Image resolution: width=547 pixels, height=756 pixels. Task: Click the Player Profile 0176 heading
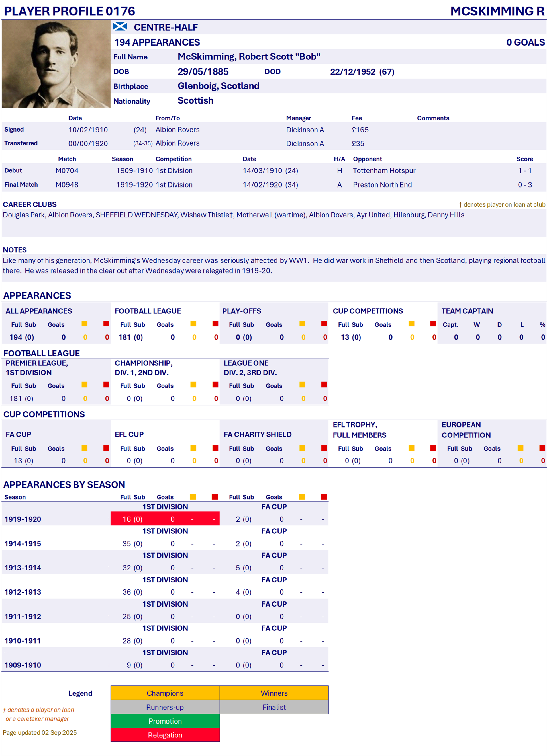70,11
